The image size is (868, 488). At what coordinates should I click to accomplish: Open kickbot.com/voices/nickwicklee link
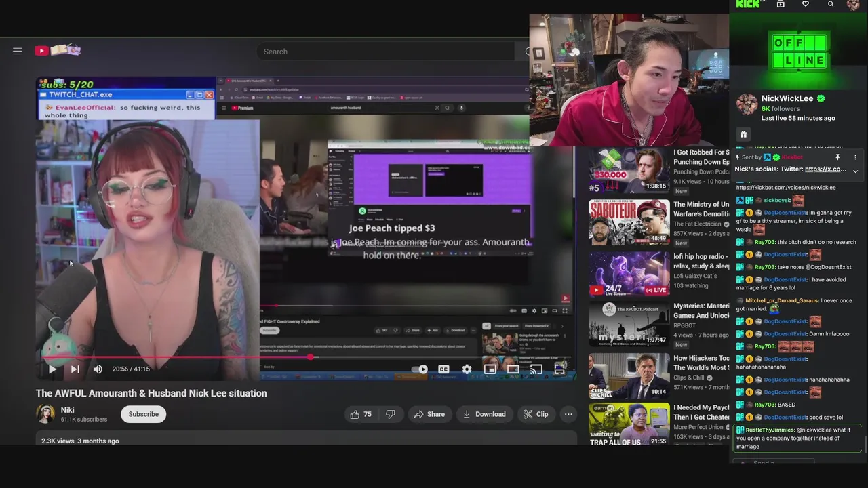786,188
